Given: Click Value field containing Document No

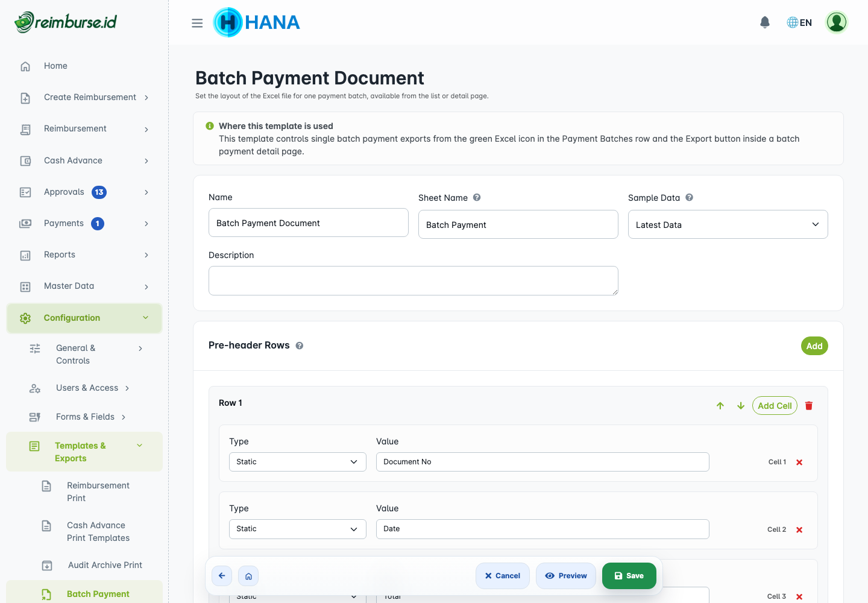Looking at the screenshot, I should 542,462.
